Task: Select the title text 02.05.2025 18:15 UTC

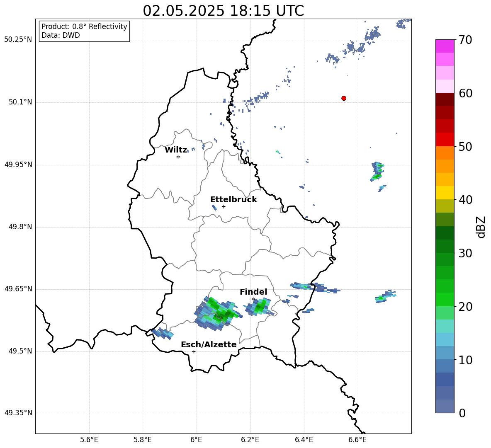Action: [x=223, y=11]
